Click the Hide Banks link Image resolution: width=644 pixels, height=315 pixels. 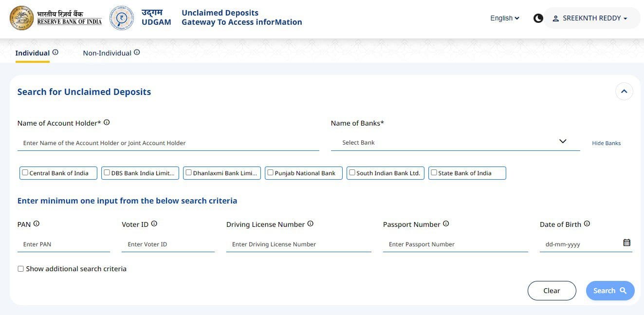coord(606,143)
